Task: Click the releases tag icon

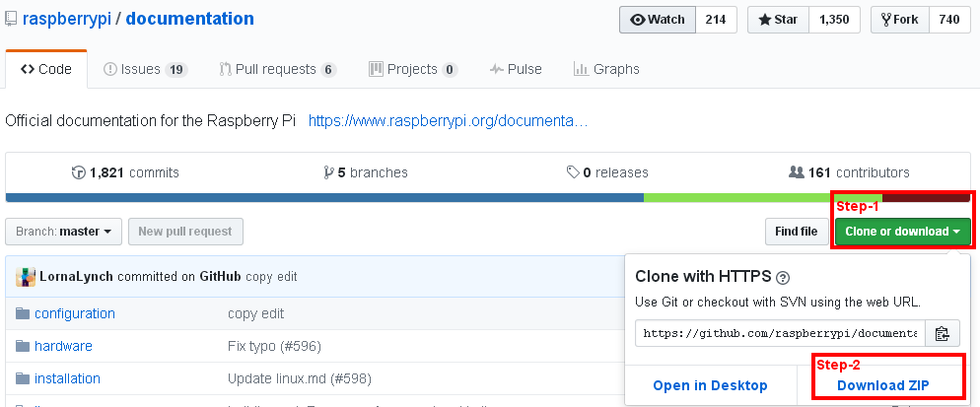Action: [573, 171]
